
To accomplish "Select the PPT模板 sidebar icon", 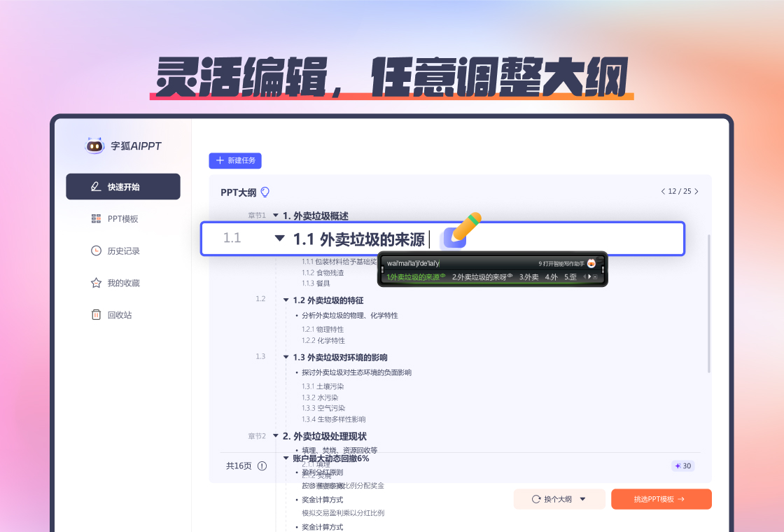I will click(x=96, y=218).
